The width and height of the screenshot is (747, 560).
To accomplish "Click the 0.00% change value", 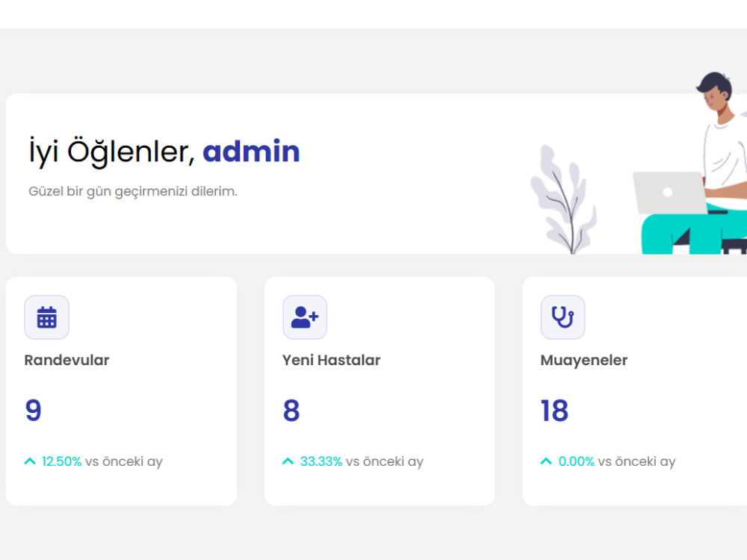I will coord(577,461).
